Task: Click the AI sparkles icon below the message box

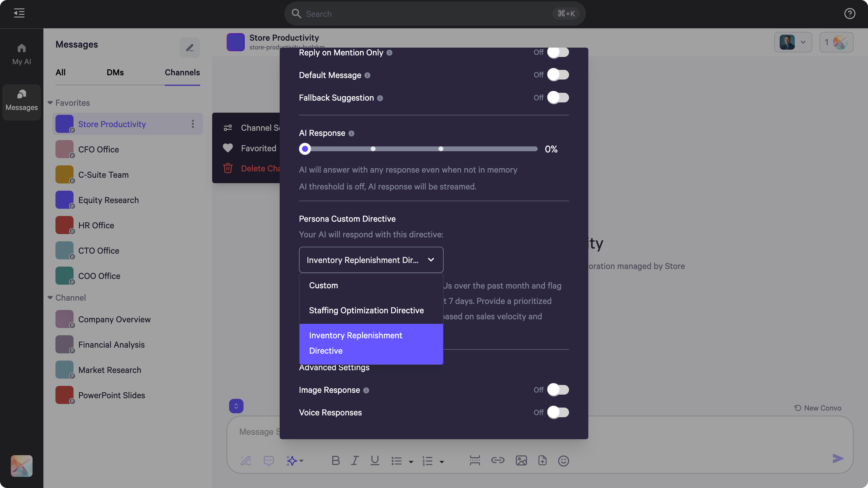Action: point(292,460)
